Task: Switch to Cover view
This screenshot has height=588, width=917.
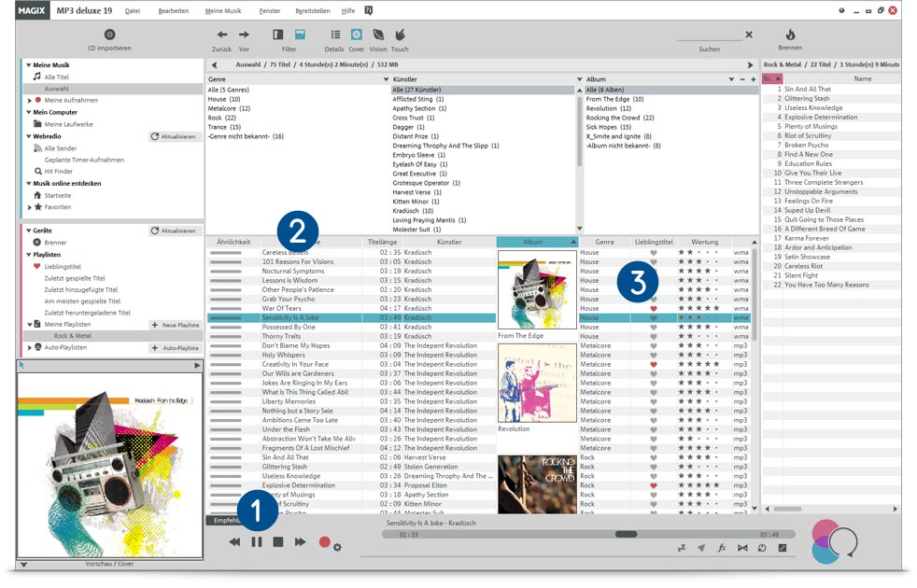Action: click(x=356, y=35)
